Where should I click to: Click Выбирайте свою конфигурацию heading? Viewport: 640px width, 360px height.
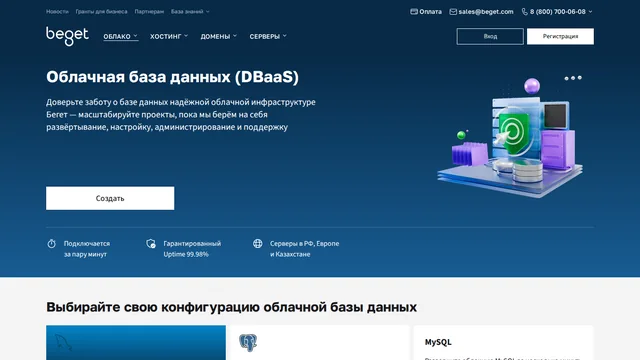coord(231,307)
